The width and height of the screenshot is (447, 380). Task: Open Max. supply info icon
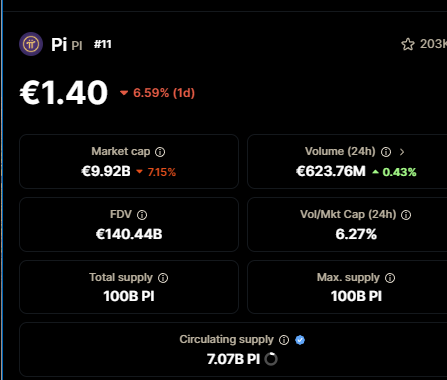390,278
